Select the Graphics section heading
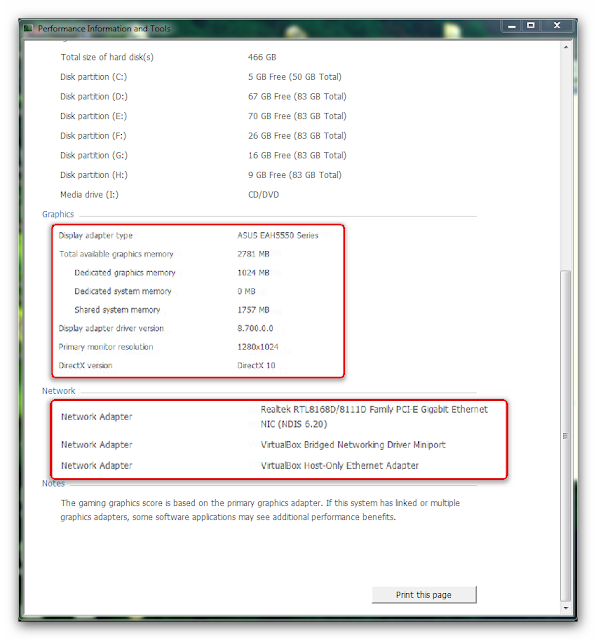This screenshot has height=640, width=596. [x=58, y=214]
